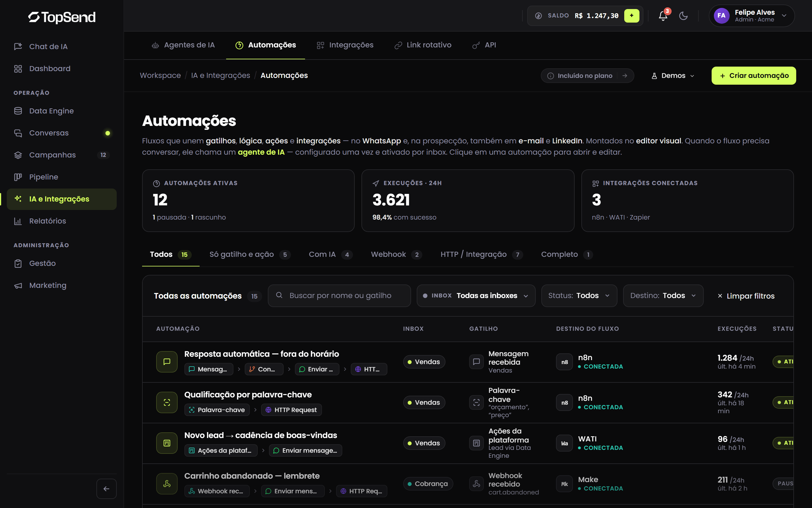
Task: Click the Mk Make destination icon
Action: click(x=564, y=484)
